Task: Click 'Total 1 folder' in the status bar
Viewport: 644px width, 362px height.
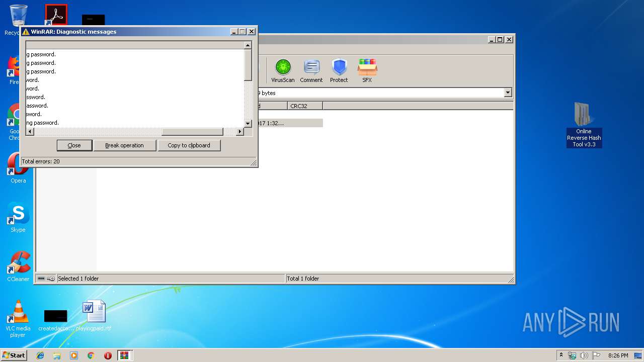Action: (303, 279)
